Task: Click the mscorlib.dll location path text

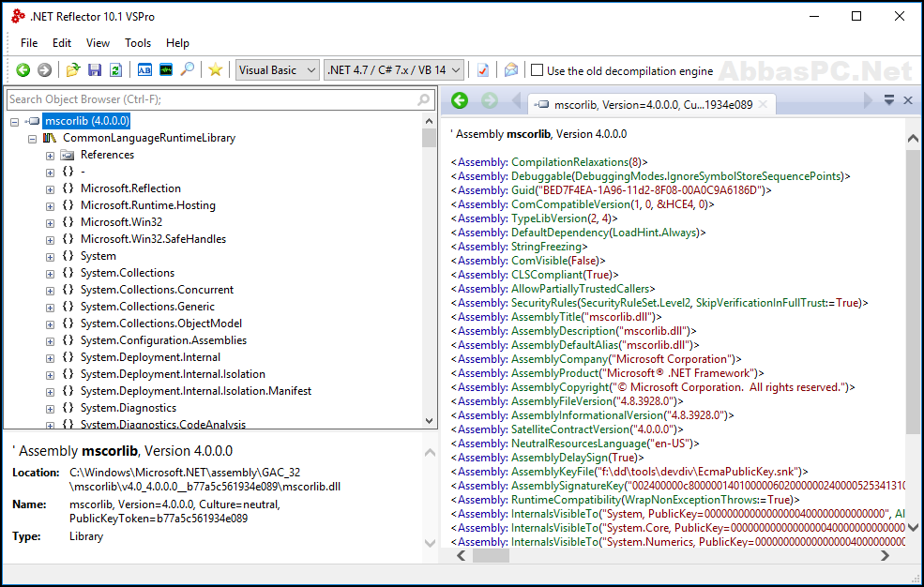Action: click(x=204, y=480)
